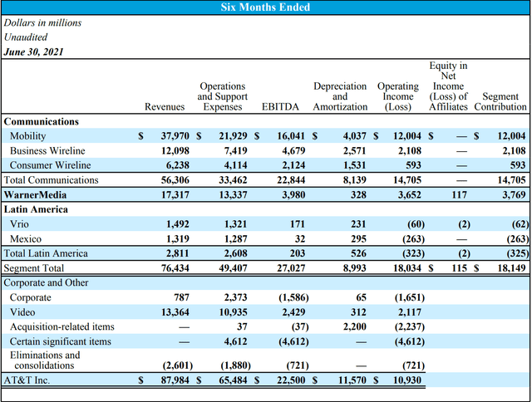The height and width of the screenshot is (402, 532).
Task: Click Total Communications depreciation 8,139
Action: pyautogui.click(x=354, y=180)
